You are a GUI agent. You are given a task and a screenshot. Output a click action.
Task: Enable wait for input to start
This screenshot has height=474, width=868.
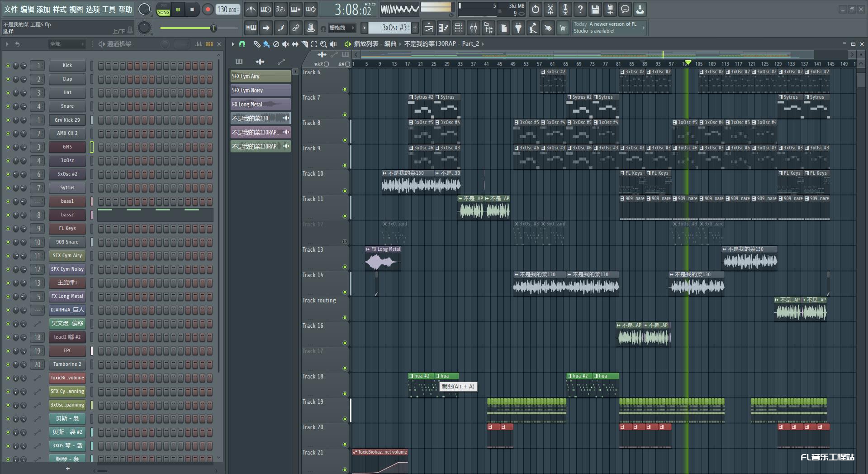266,9
